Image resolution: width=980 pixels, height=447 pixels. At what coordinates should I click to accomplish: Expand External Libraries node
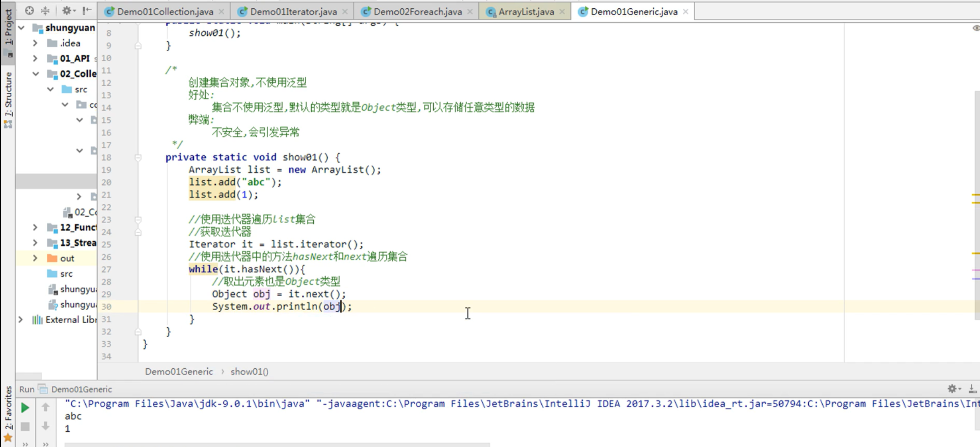click(x=20, y=320)
